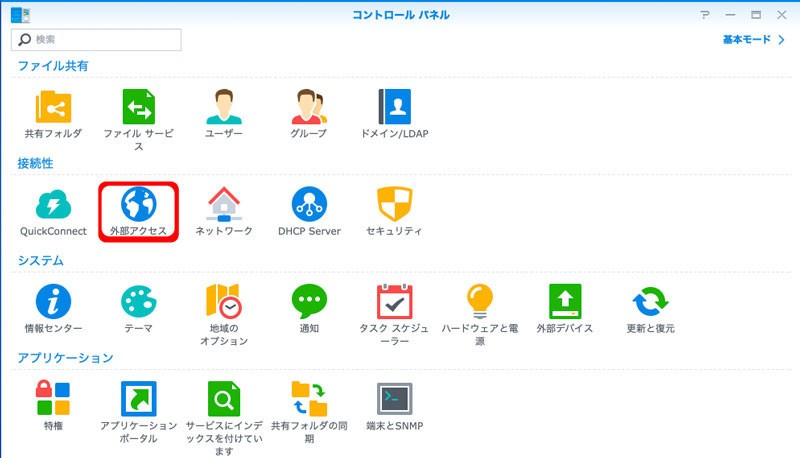Open 特権 privileges icon
Screen dimensions: 800x458
click(53, 398)
